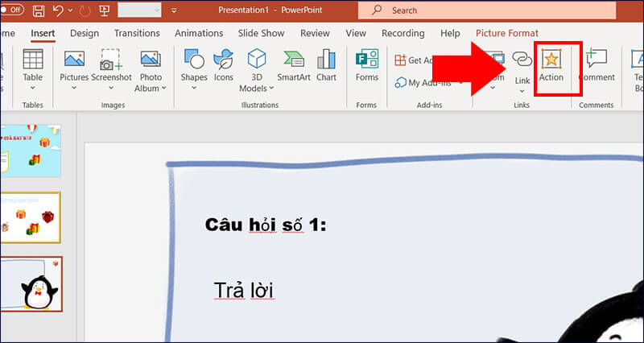Click Get Add-ins button
This screenshot has width=644, height=343.
coord(414,60)
